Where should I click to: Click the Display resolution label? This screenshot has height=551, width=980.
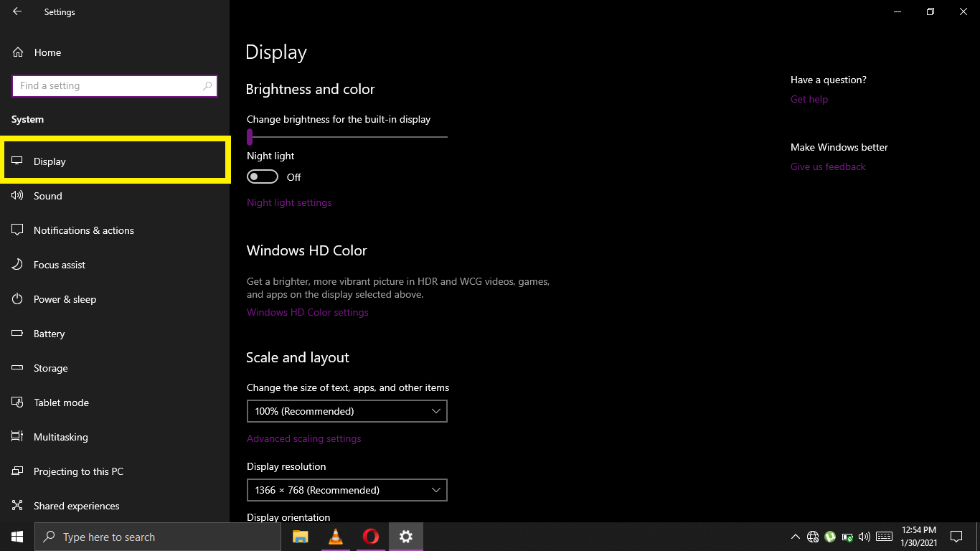point(286,467)
